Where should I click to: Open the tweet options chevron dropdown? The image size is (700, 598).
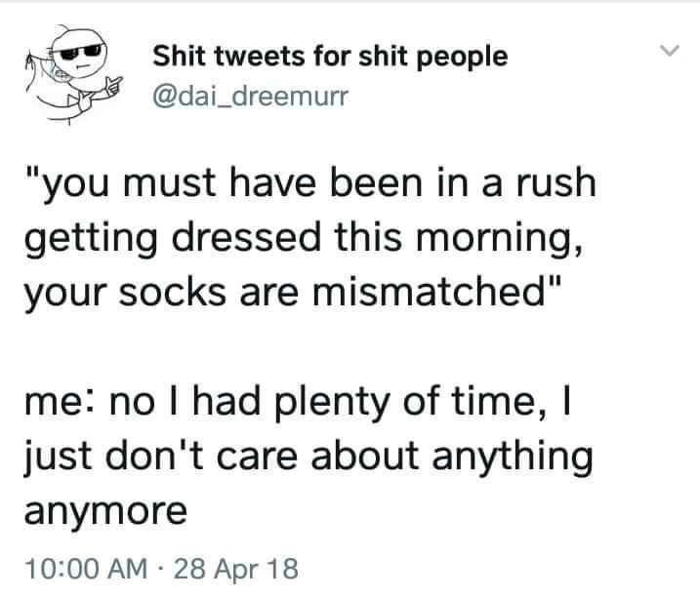click(668, 48)
